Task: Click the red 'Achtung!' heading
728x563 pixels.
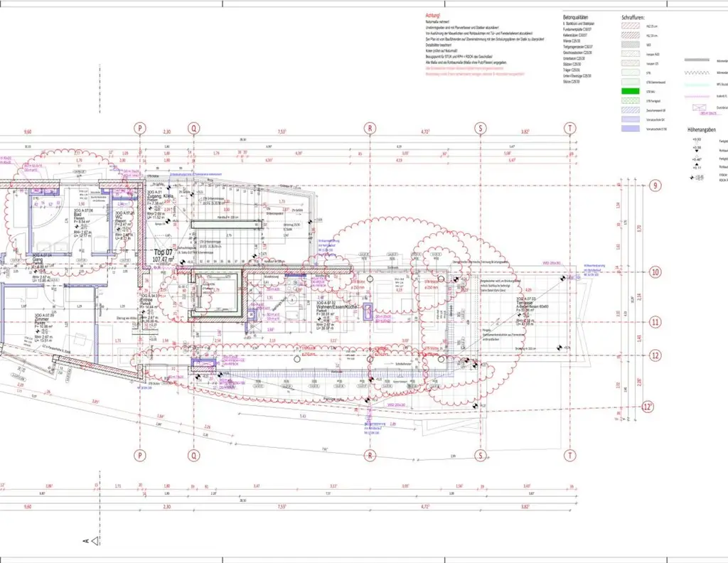Action: (x=432, y=16)
